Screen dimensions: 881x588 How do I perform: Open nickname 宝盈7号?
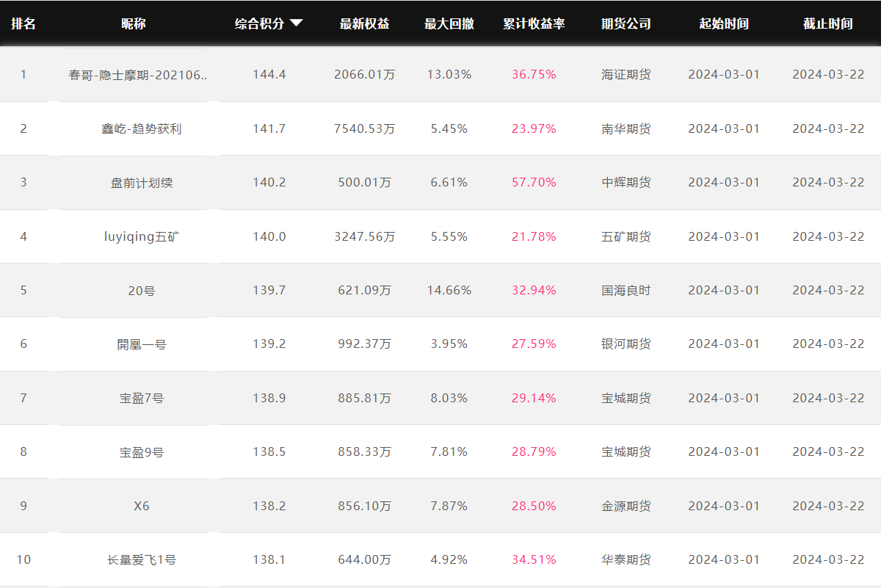142,399
